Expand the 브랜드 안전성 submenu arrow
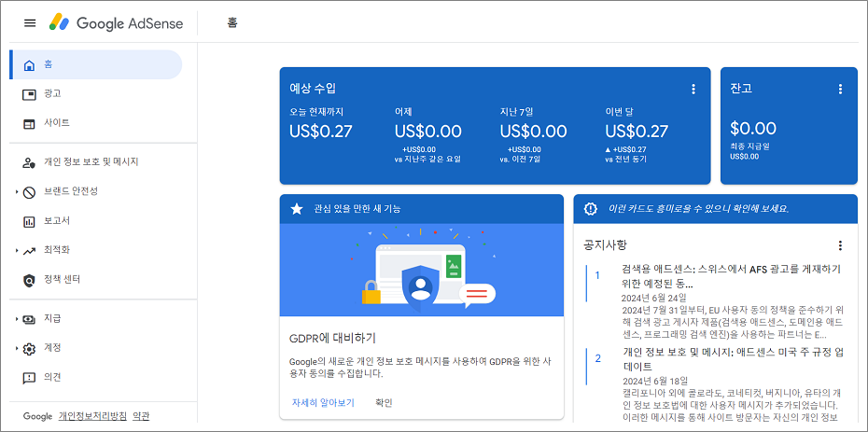Viewport: 868px width, 432px height. (x=17, y=192)
